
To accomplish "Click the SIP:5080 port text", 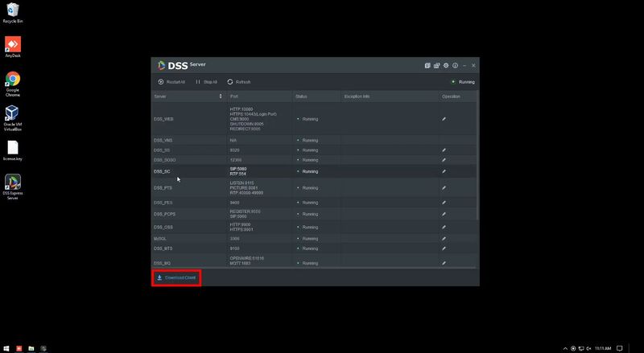I will click(x=238, y=169).
